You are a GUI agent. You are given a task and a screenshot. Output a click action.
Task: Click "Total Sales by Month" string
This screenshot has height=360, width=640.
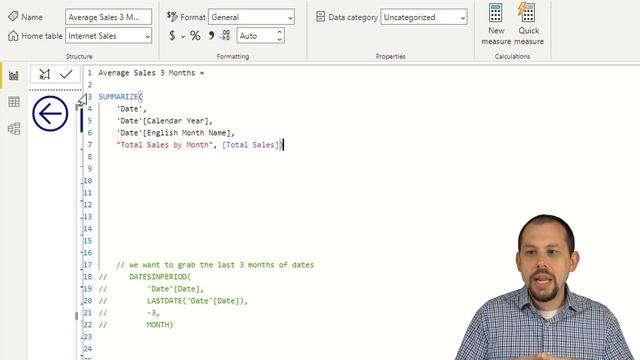tap(164, 145)
